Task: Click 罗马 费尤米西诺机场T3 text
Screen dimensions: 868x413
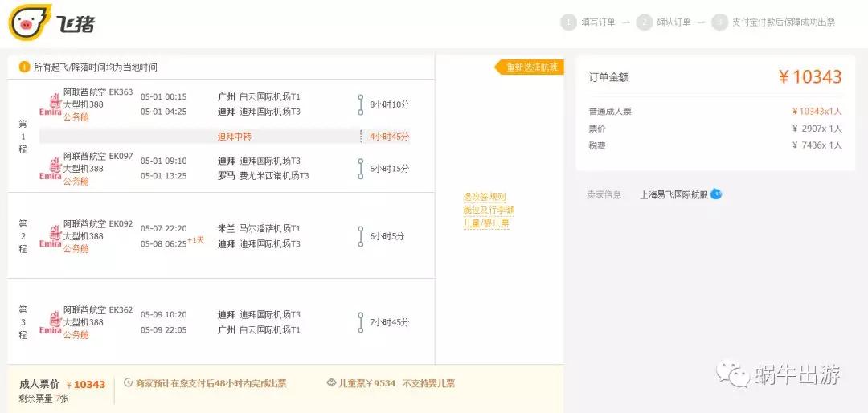Action: click(264, 176)
